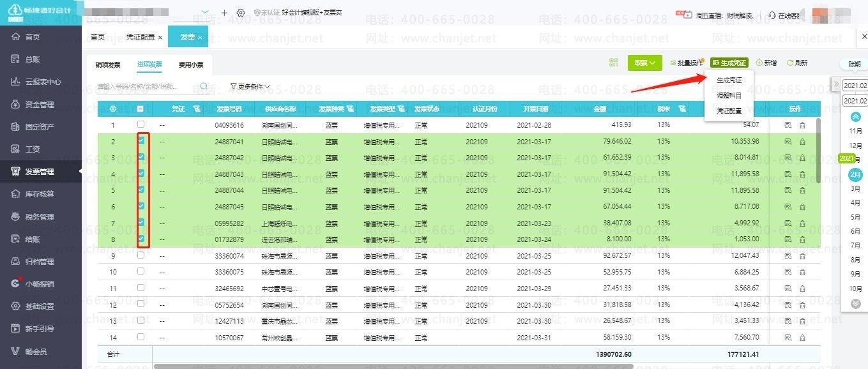Select 11月 in the period list

click(856, 131)
